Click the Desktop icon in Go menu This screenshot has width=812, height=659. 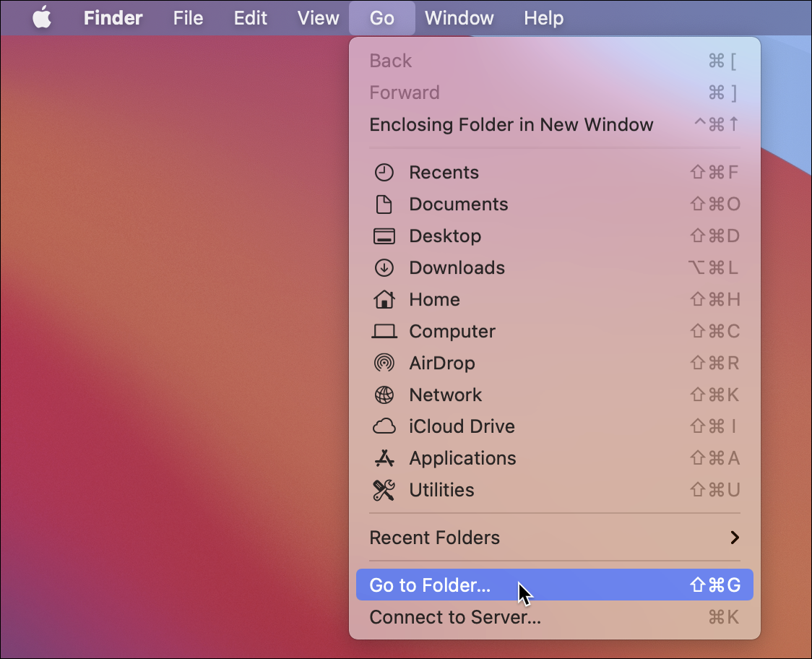[x=384, y=236]
